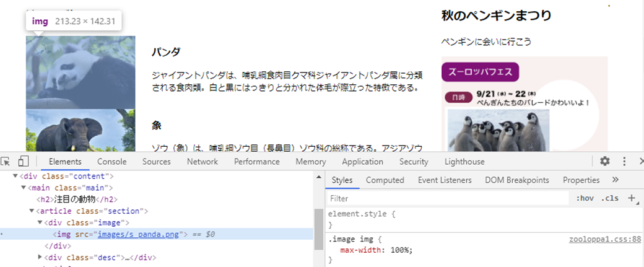Select the Styles sub-tab
Viewport: 644px width, 267px height.
tap(342, 180)
